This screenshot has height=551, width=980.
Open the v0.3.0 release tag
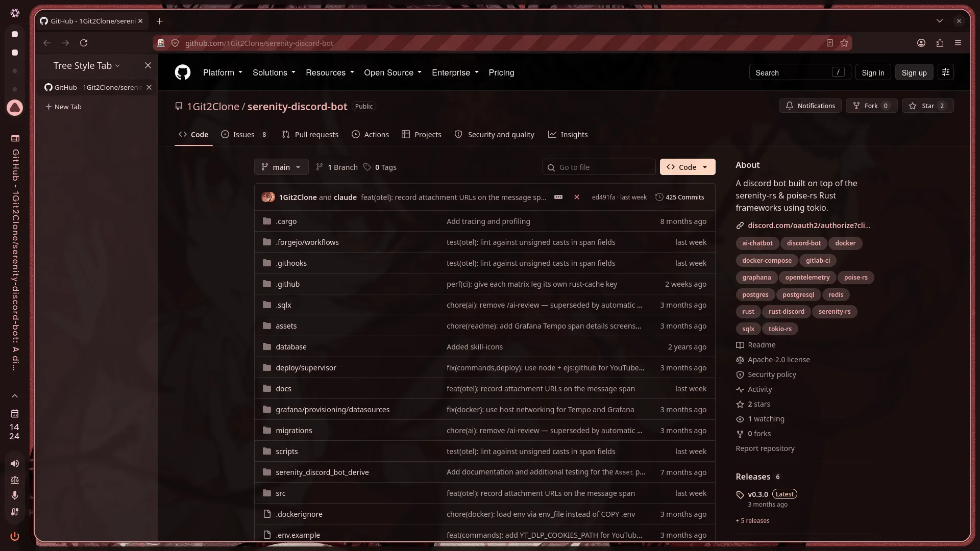point(757,494)
